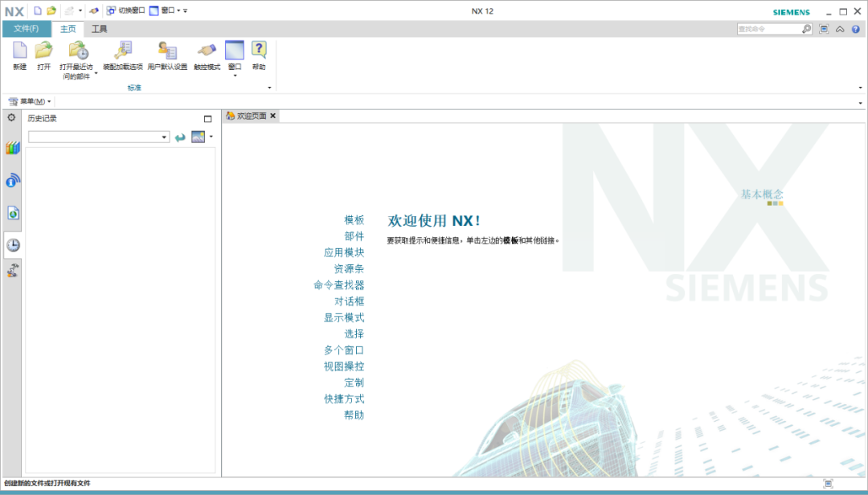Switch to the 主页 home tab
Screen dimensions: 868x495
(x=68, y=29)
